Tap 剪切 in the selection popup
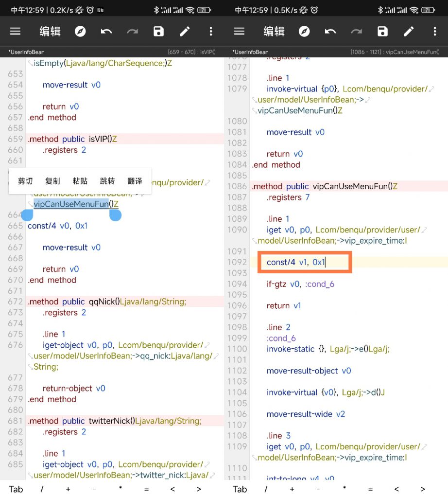 [25, 181]
